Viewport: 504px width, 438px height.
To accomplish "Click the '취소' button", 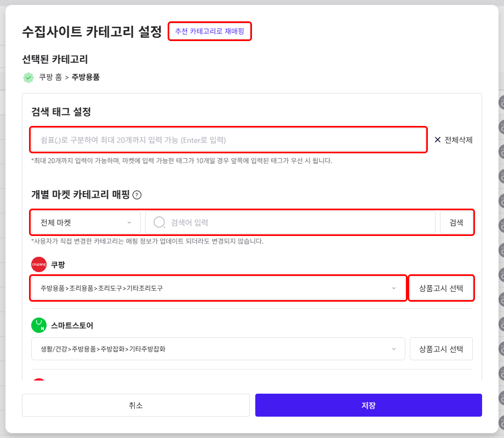I will [x=136, y=405].
